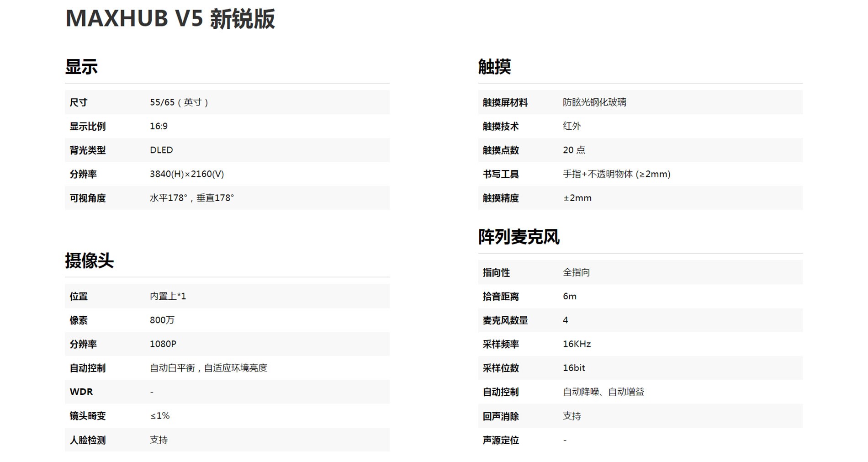Select the '16:9' aspect ratio value
Viewport: 868px width, 462px height.
[x=159, y=126]
